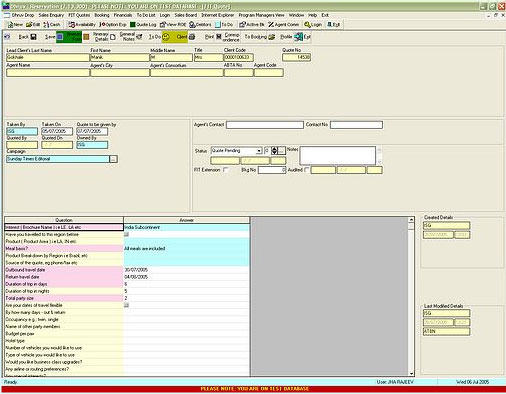Open the Quote Log toolbar button
Image resolution: width=506 pixels, height=394 pixels.
coord(143,25)
